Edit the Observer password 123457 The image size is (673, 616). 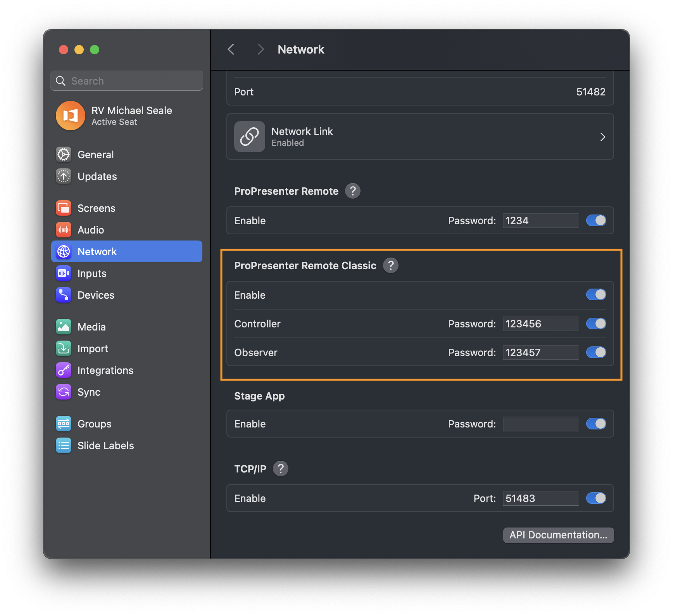(x=541, y=352)
